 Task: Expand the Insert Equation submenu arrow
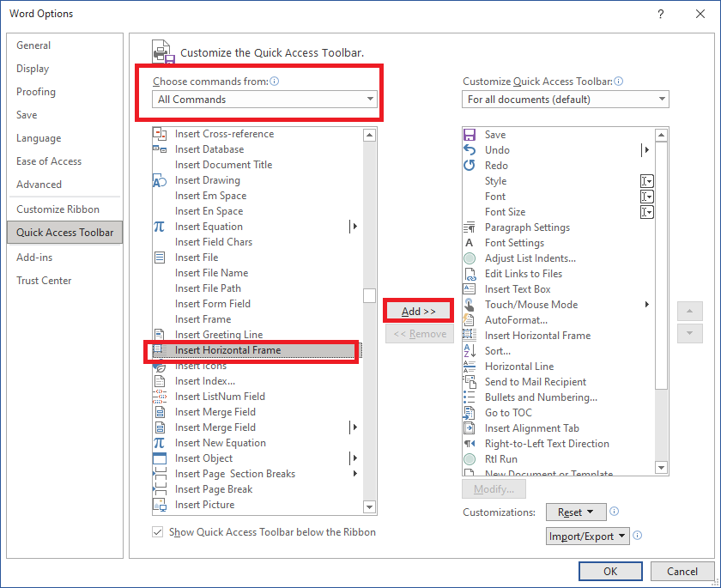354,227
